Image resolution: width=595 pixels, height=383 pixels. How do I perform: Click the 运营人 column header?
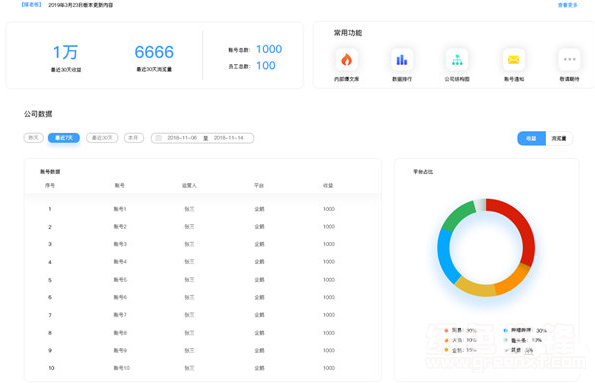189,186
